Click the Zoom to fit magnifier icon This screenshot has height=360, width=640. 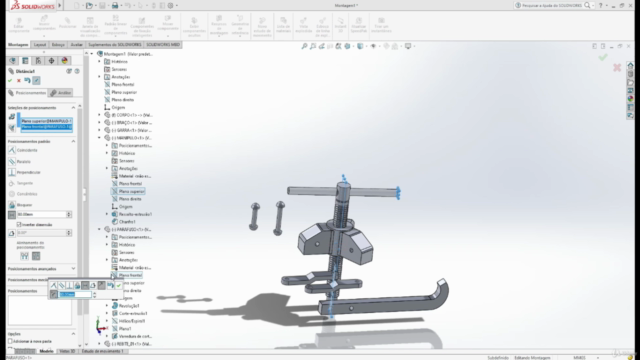coord(304,46)
